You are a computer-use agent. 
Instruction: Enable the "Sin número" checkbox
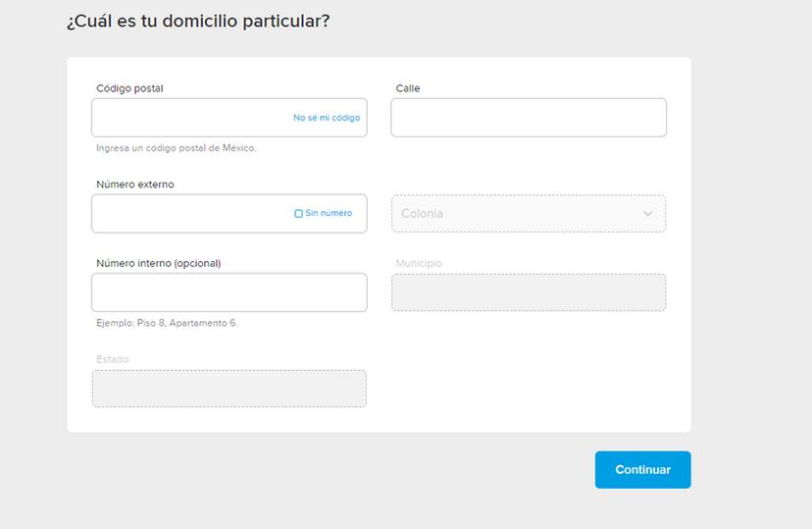[299, 213]
